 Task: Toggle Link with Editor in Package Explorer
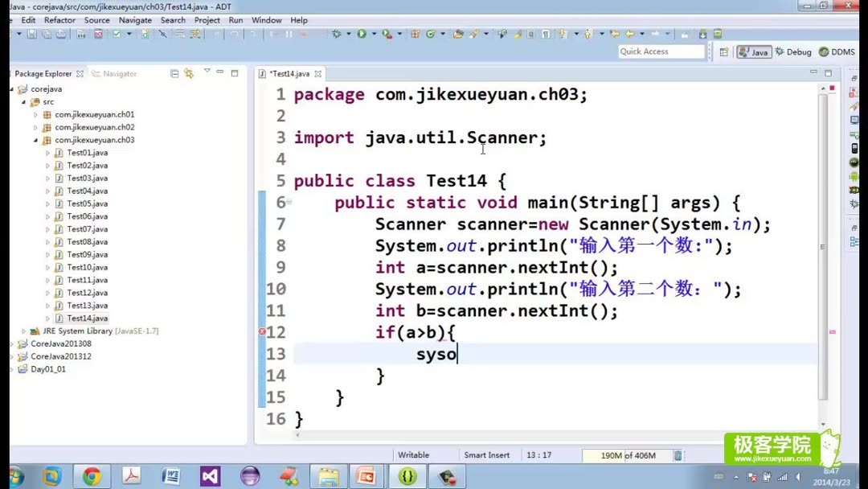188,73
